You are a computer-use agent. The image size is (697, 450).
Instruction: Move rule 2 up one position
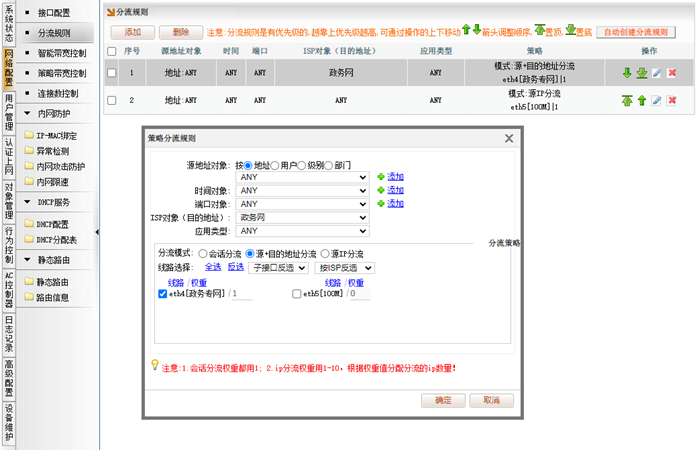pyautogui.click(x=642, y=101)
